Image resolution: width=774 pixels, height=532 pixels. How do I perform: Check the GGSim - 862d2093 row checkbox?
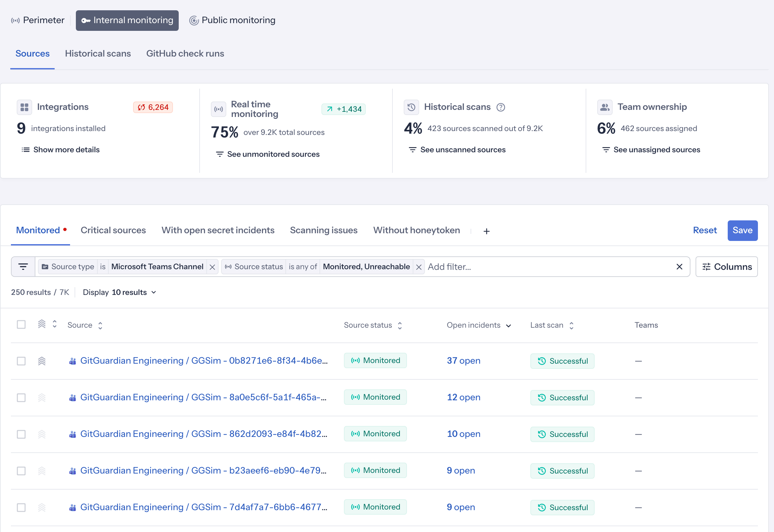pyautogui.click(x=21, y=435)
